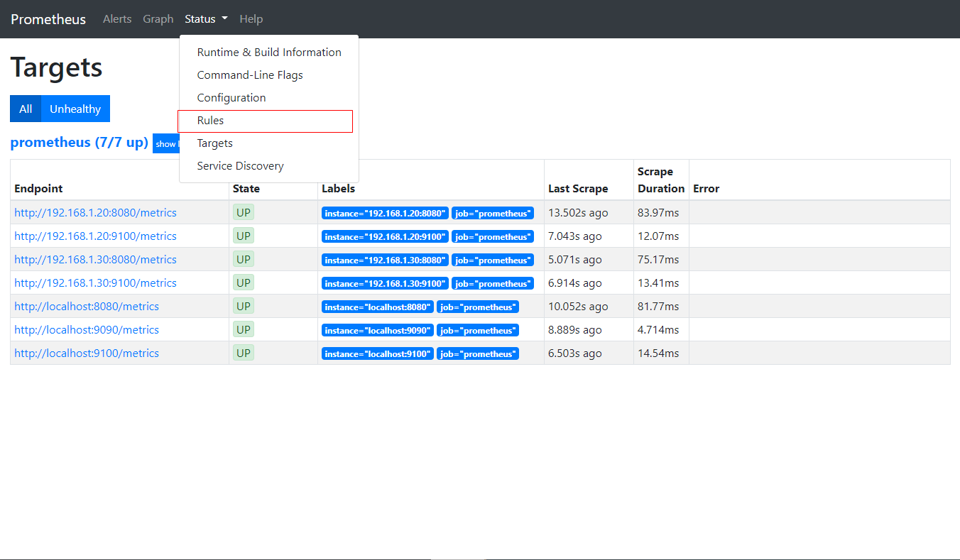Click job label in 192.168.1.20:8080 row

point(493,213)
